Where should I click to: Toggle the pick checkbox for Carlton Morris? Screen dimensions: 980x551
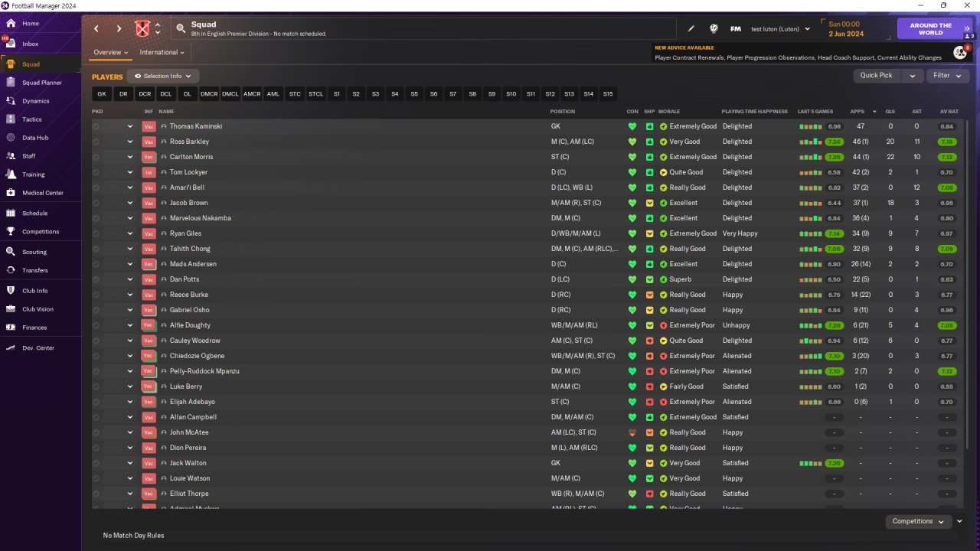pyautogui.click(x=96, y=157)
